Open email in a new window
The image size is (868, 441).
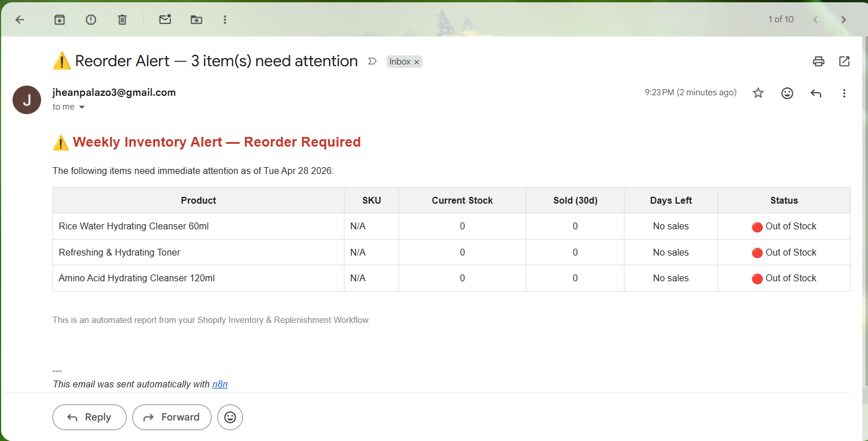coord(844,61)
